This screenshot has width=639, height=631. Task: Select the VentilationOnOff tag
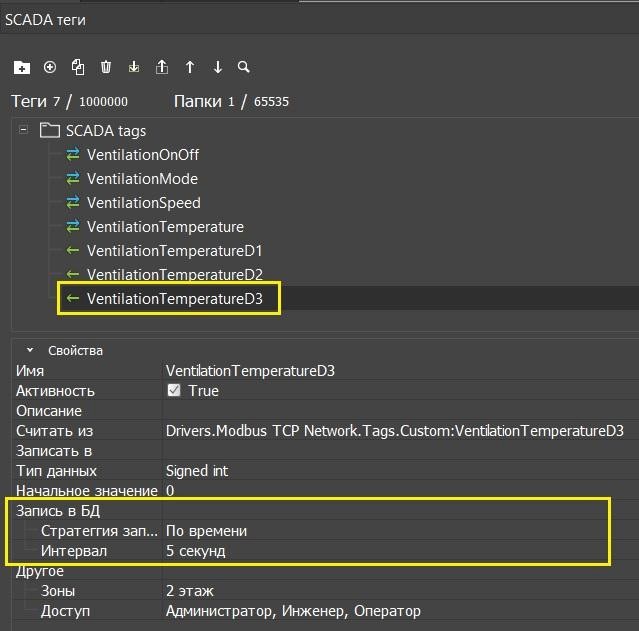(x=142, y=155)
